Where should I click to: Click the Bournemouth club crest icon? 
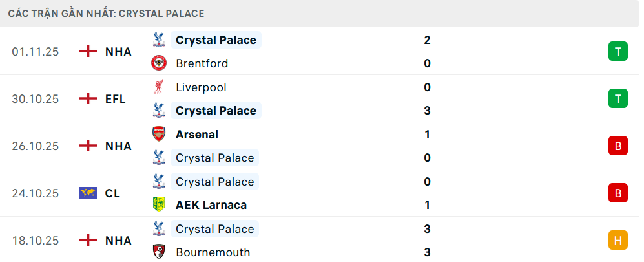coord(158,252)
